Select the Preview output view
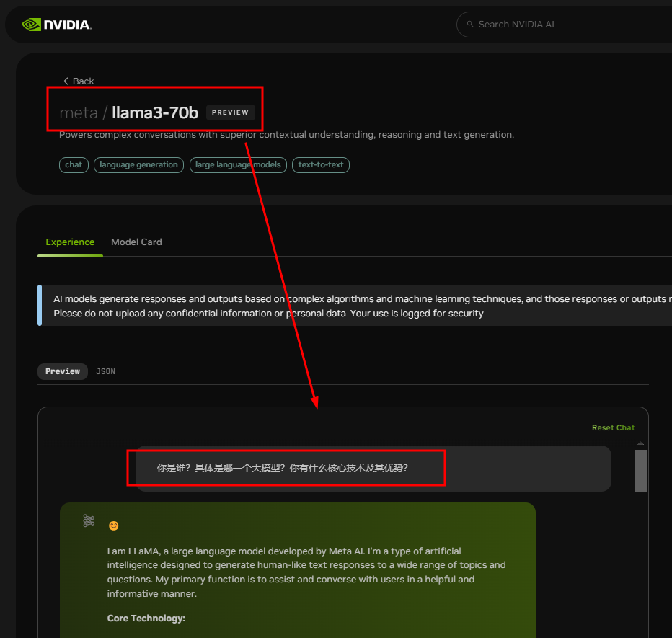Viewport: 672px width, 638px height. pyautogui.click(x=63, y=371)
